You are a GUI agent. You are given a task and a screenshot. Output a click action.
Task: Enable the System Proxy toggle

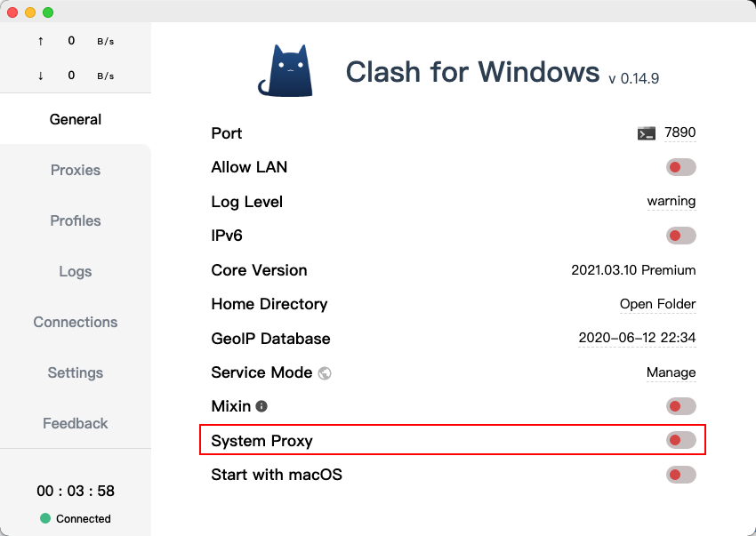(x=680, y=440)
